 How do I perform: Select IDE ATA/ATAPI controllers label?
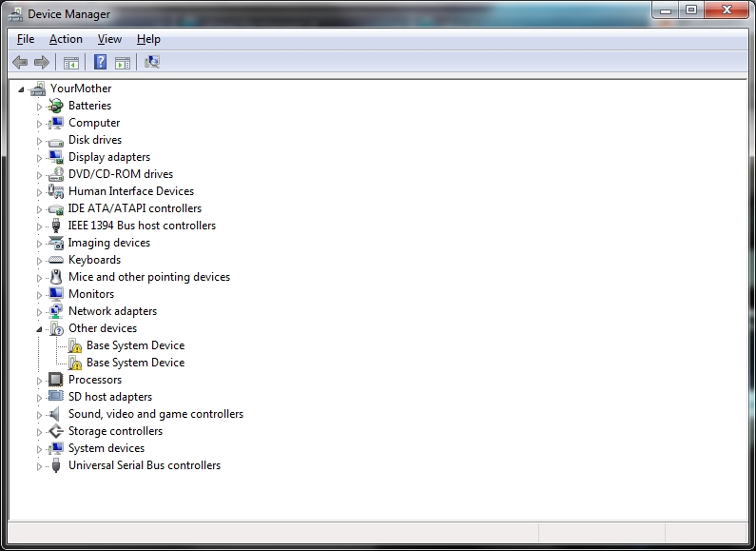tap(134, 208)
